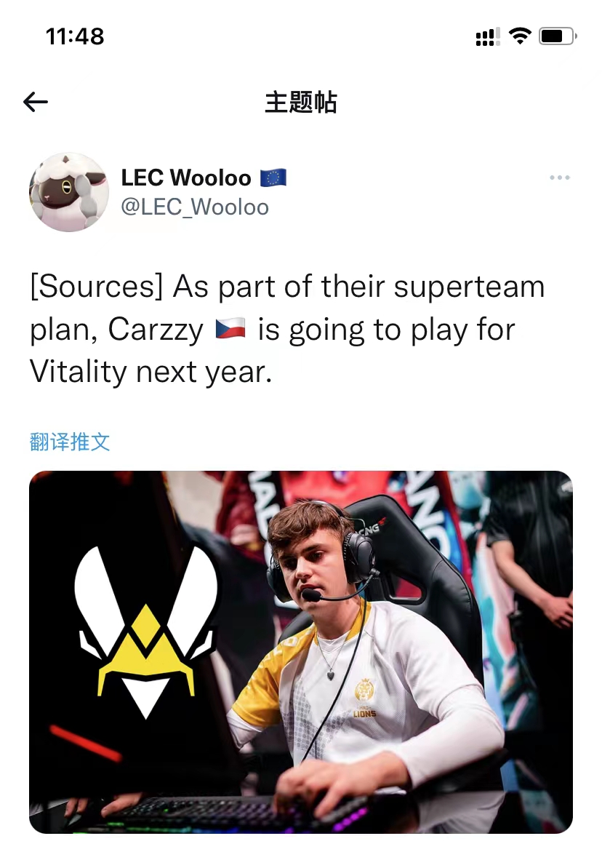Image resolution: width=602 pixels, height=868 pixels.
Task: Tap the word [Sources] in the tweet
Action: 97,287
